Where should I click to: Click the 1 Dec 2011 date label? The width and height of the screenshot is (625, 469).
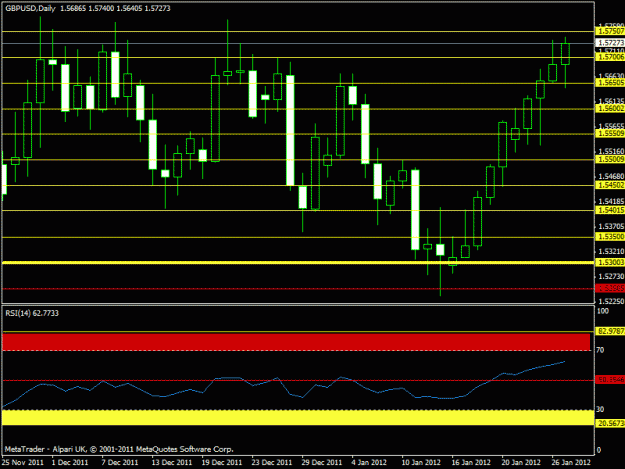[70, 463]
